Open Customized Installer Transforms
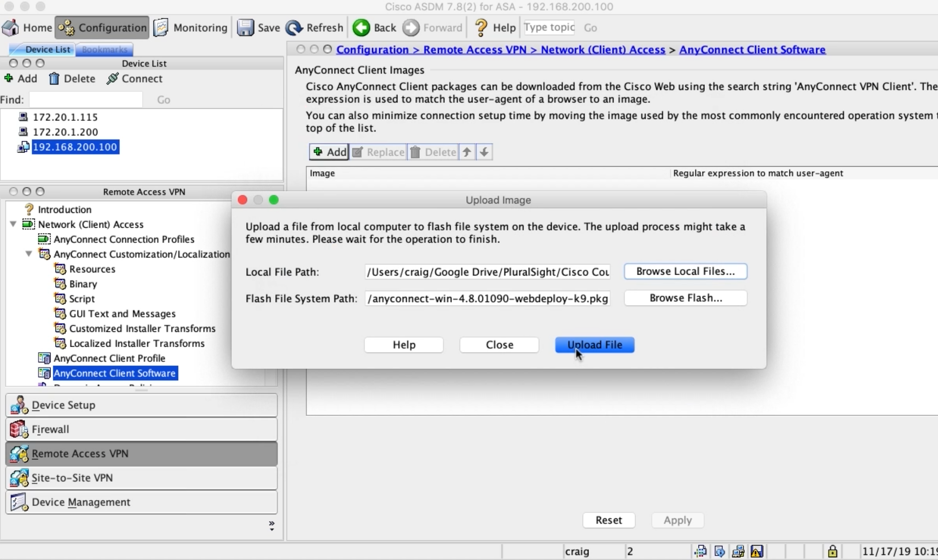Screen dimensions: 938x560 click(x=142, y=329)
